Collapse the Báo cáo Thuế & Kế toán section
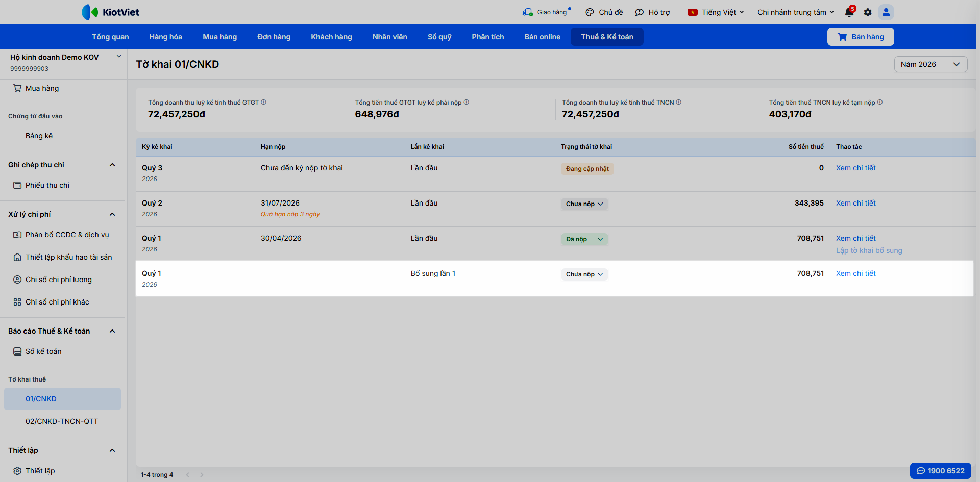This screenshot has height=482, width=980. click(x=112, y=331)
